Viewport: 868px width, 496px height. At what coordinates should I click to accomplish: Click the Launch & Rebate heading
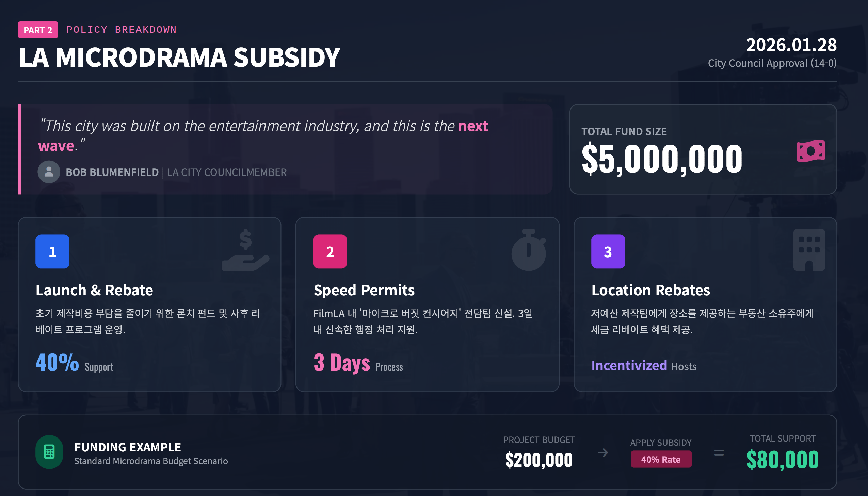coord(94,290)
